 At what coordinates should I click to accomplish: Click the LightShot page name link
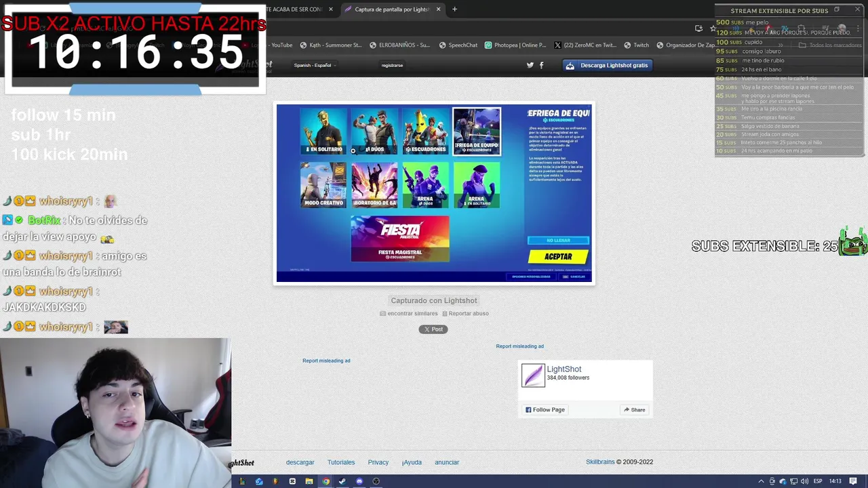click(564, 369)
